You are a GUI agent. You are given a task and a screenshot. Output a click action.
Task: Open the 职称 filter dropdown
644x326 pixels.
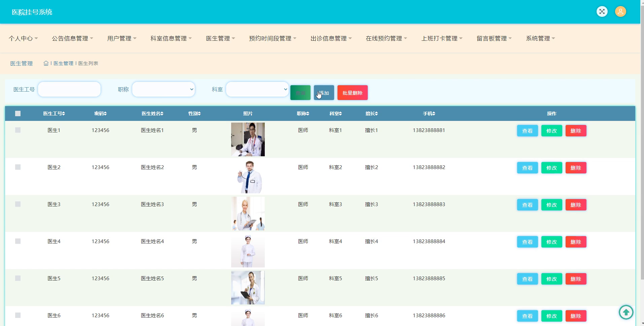click(x=164, y=89)
